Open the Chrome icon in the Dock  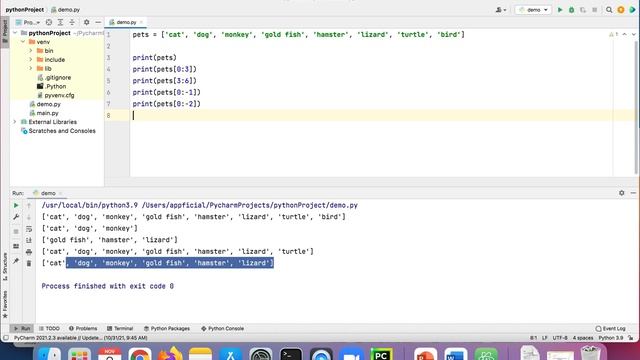140,354
